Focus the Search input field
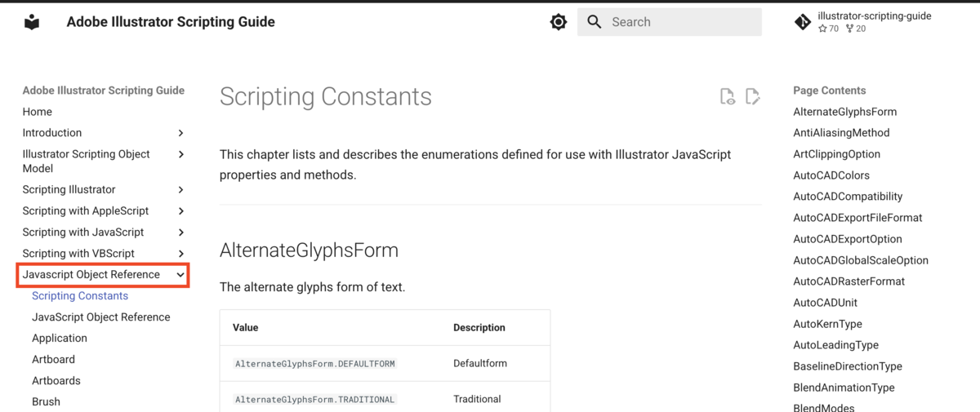980x412 pixels. (670, 22)
